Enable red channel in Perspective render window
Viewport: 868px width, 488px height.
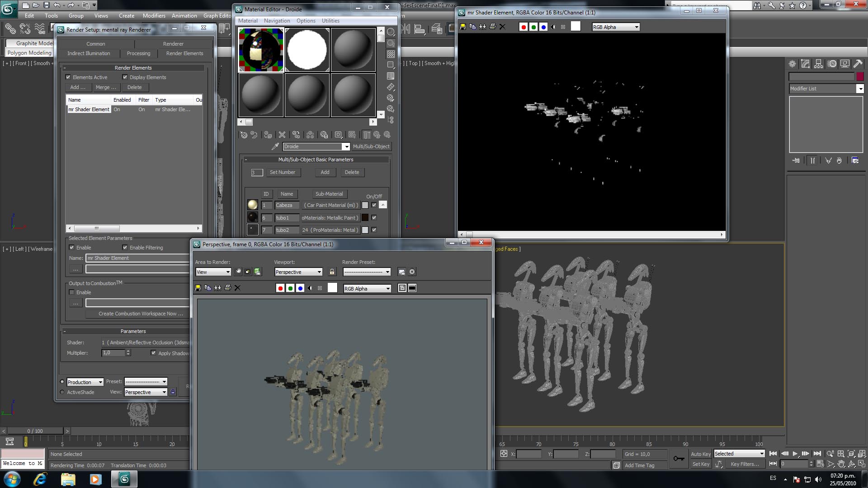pos(280,288)
